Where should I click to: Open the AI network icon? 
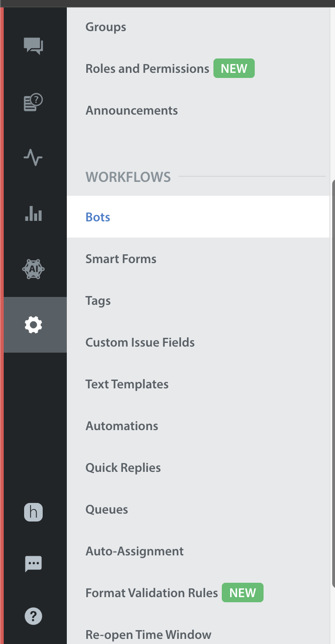(33, 269)
